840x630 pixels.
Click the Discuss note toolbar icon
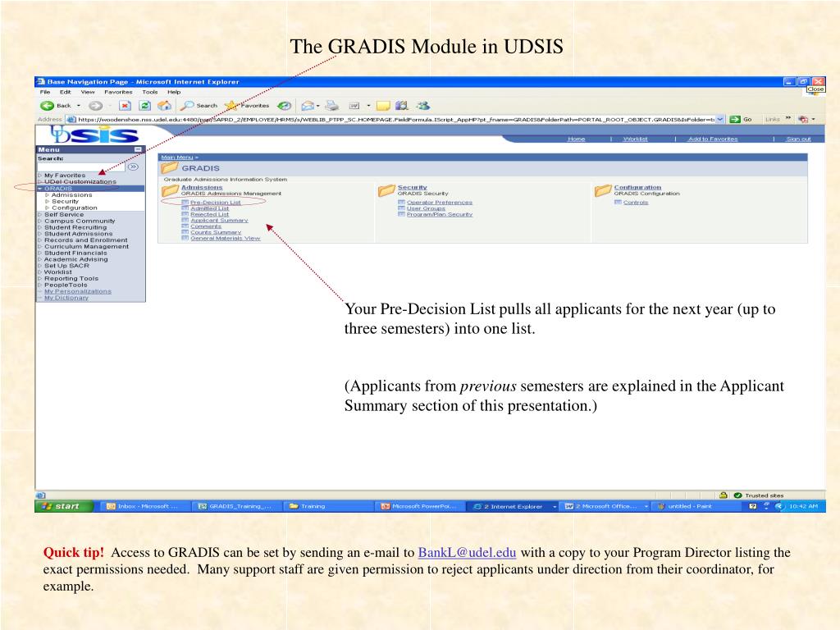coord(383,106)
